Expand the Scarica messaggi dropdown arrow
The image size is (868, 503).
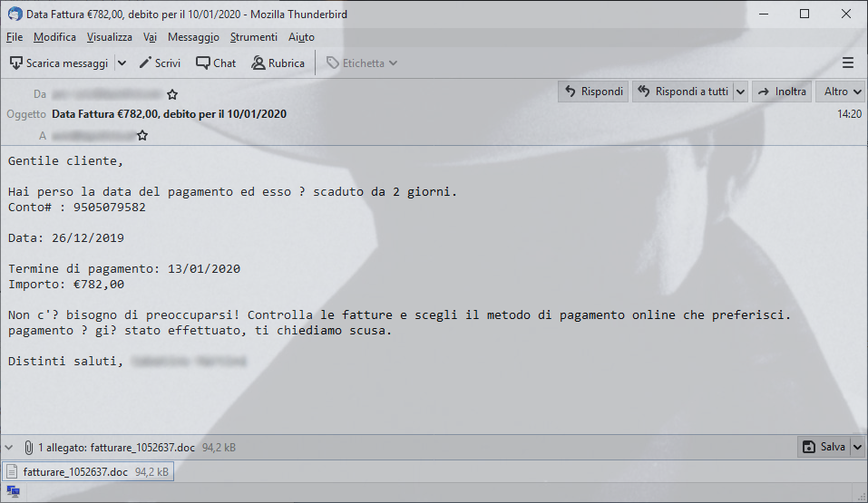122,63
